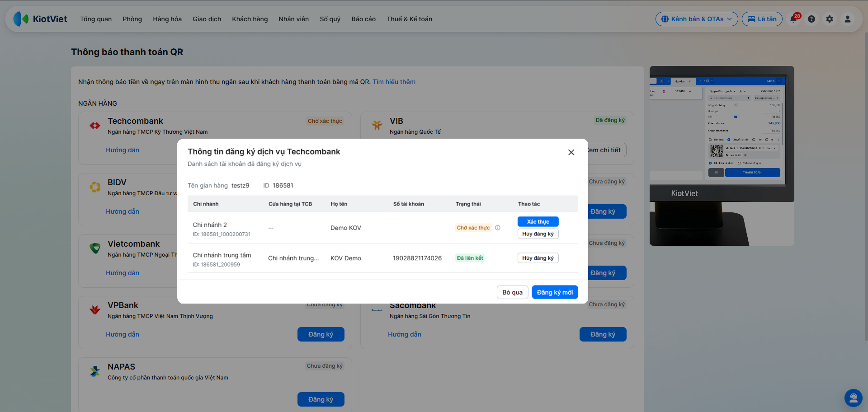Screen dimensions: 868x412
Task: Click the Chi nhánh trung tâm branch name
Action: 222,255
